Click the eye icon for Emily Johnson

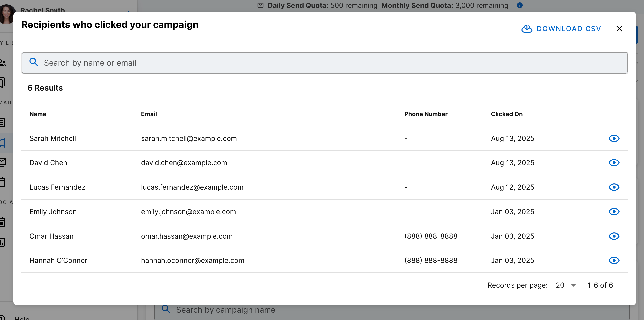click(x=614, y=212)
